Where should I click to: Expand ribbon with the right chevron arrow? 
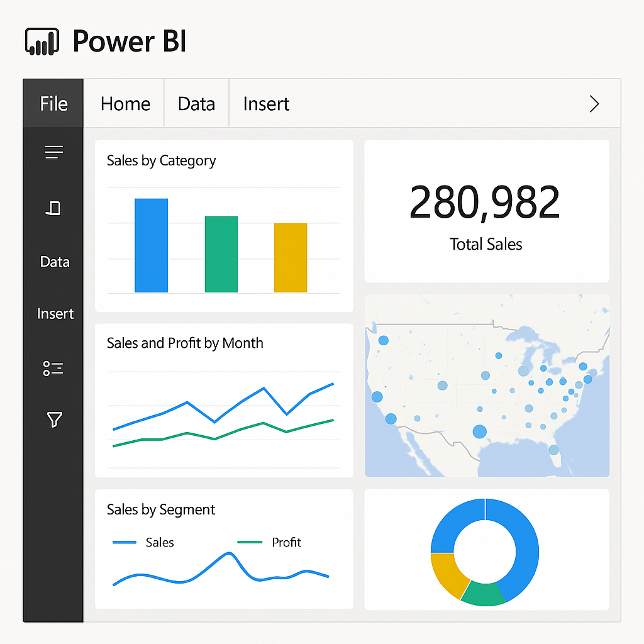pyautogui.click(x=593, y=104)
